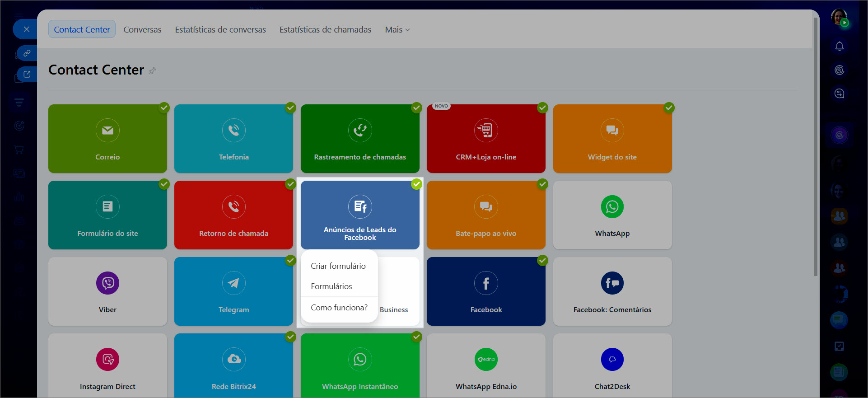This screenshot has height=398, width=868.
Task: Select the Viber channel icon
Action: 107,283
